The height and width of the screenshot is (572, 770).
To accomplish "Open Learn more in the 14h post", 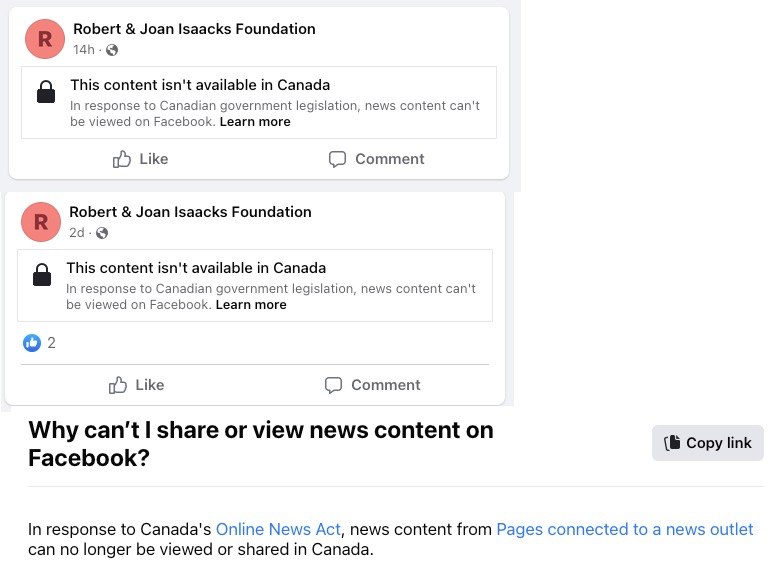I will click(x=255, y=122).
